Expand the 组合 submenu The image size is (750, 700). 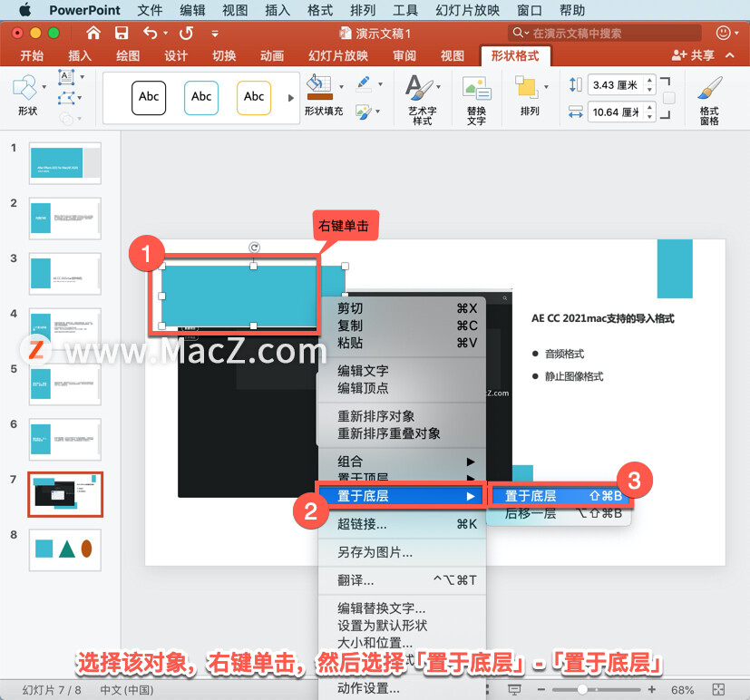click(x=402, y=462)
